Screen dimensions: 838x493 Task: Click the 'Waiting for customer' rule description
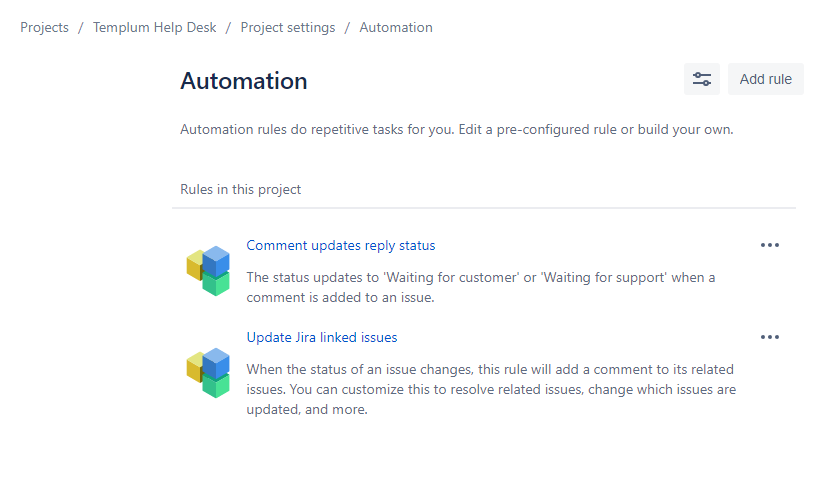(480, 287)
